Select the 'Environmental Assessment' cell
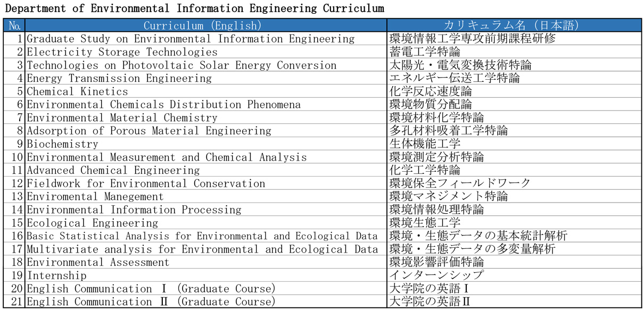The image size is (644, 310). pos(206,263)
